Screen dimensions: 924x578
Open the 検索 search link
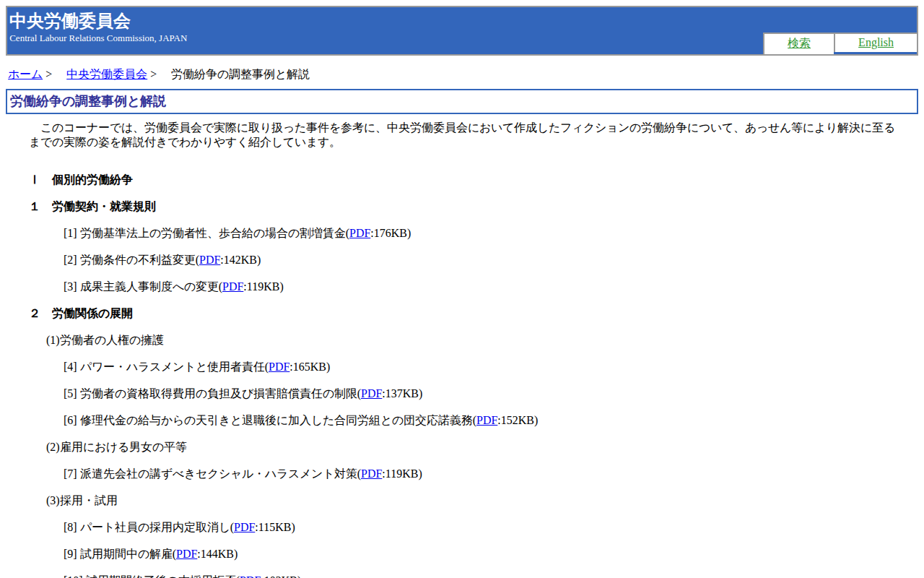click(798, 43)
